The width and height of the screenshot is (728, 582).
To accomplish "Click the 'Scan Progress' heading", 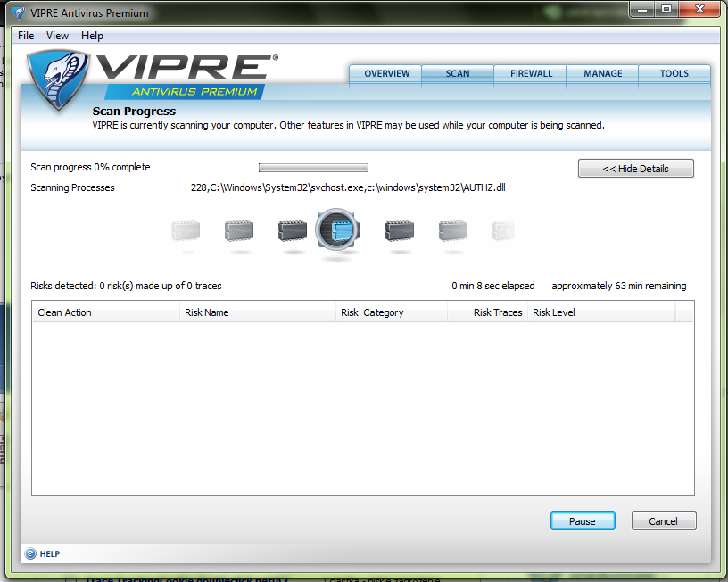I will (x=134, y=112).
